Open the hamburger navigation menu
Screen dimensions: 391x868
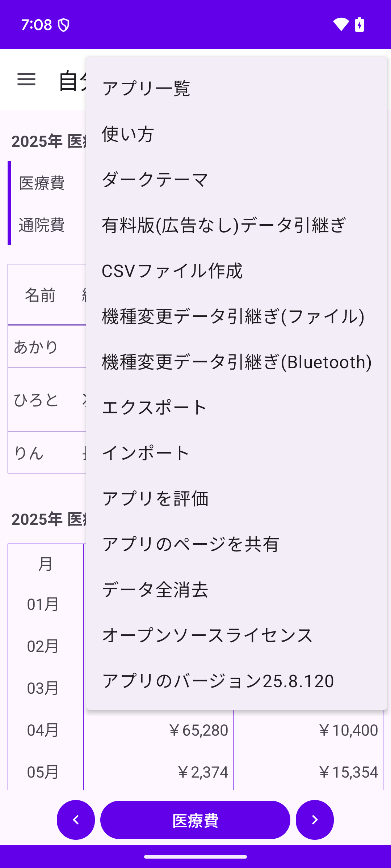26,80
